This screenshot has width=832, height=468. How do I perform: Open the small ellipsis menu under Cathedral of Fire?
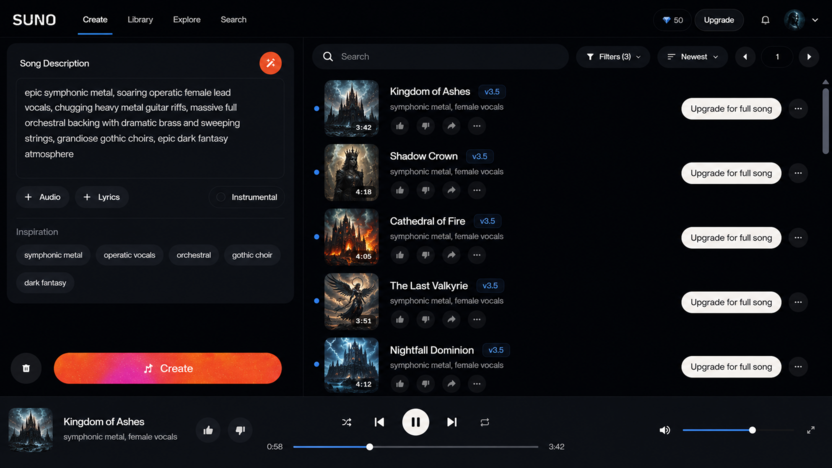(x=476, y=255)
